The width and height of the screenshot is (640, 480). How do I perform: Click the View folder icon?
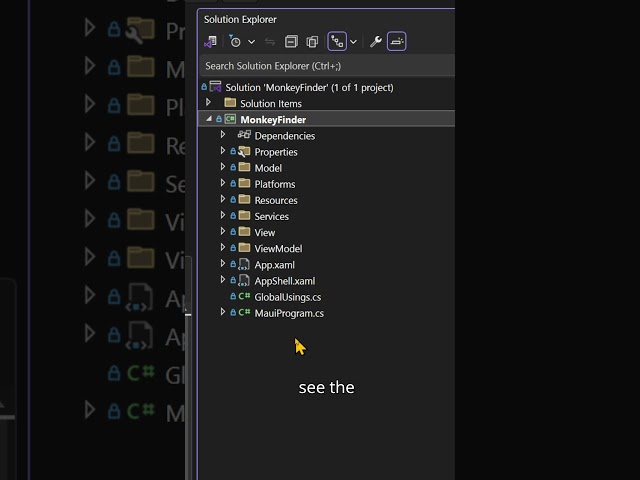coord(244,231)
